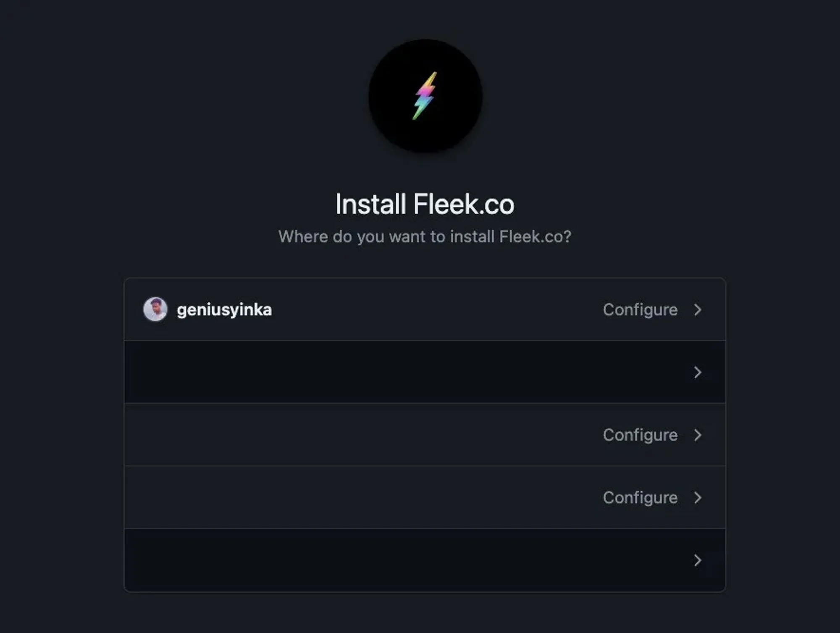840x633 pixels.
Task: Select the geniusyinka account name
Action: [224, 310]
